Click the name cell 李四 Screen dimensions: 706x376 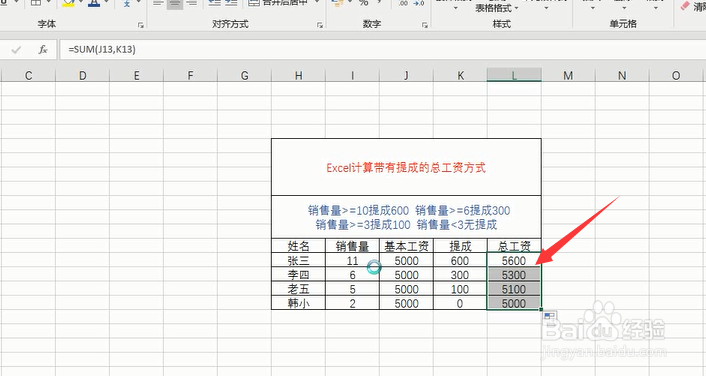pyautogui.click(x=299, y=275)
